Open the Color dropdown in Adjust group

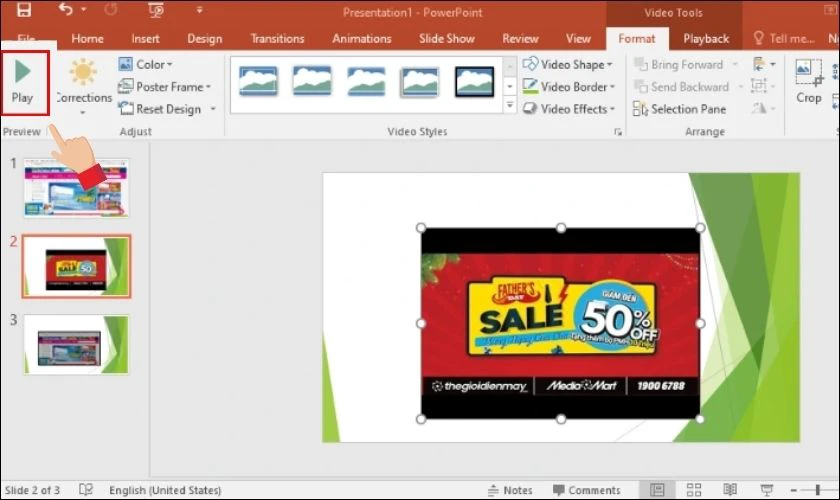pyautogui.click(x=146, y=64)
